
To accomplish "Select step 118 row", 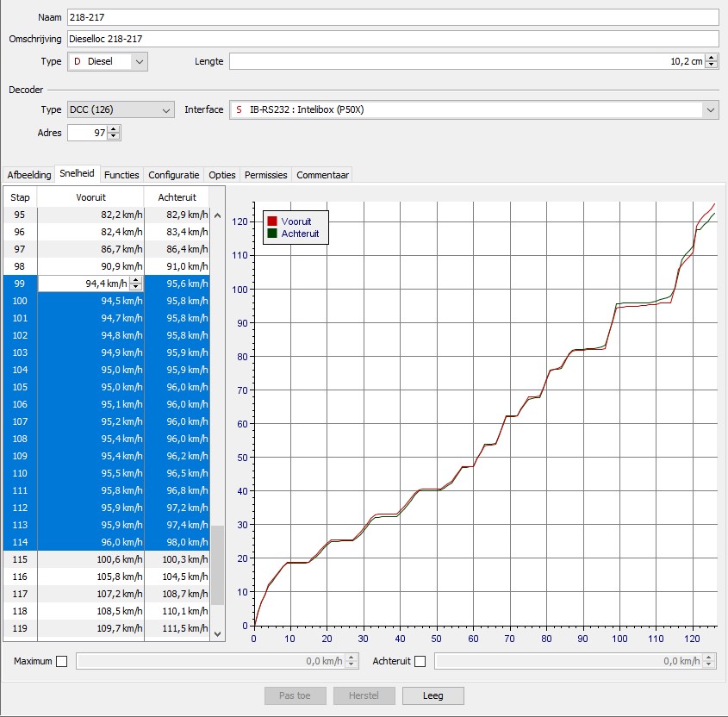I will [x=107, y=611].
